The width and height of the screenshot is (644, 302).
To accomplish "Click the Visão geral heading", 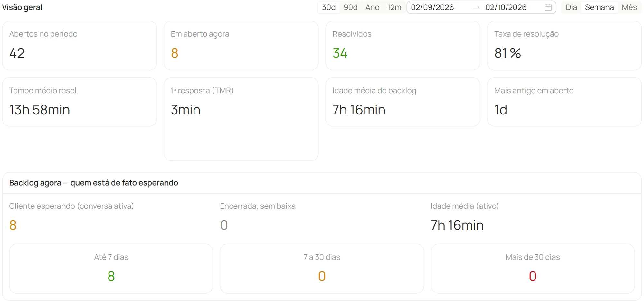I will click(x=22, y=7).
